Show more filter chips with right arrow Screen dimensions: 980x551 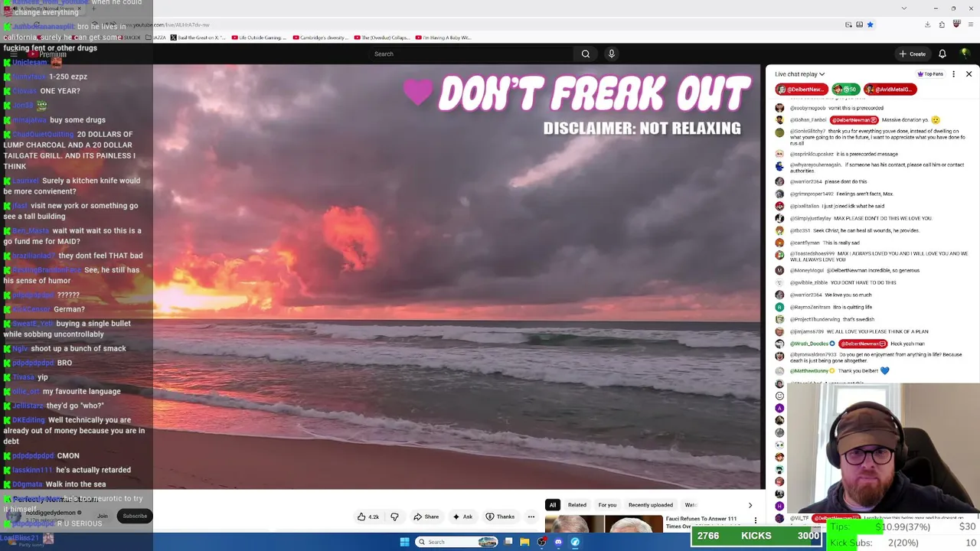tap(750, 505)
